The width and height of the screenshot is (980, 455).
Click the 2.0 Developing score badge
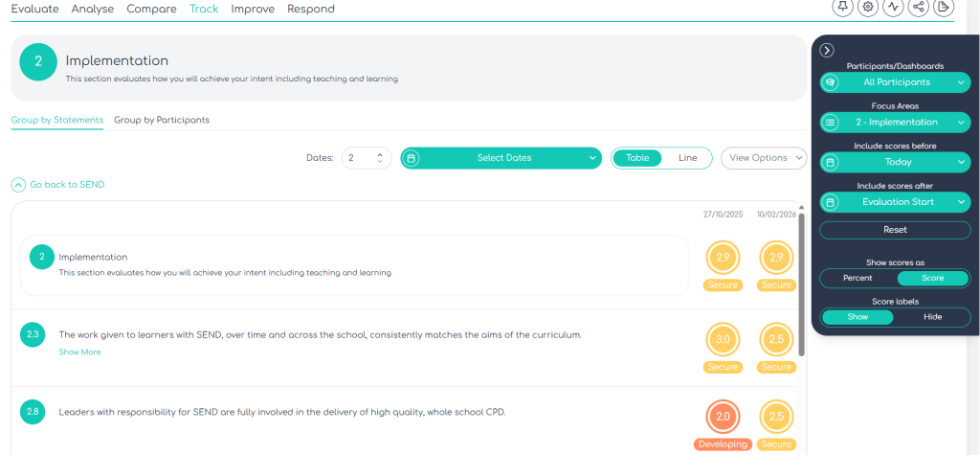723,417
